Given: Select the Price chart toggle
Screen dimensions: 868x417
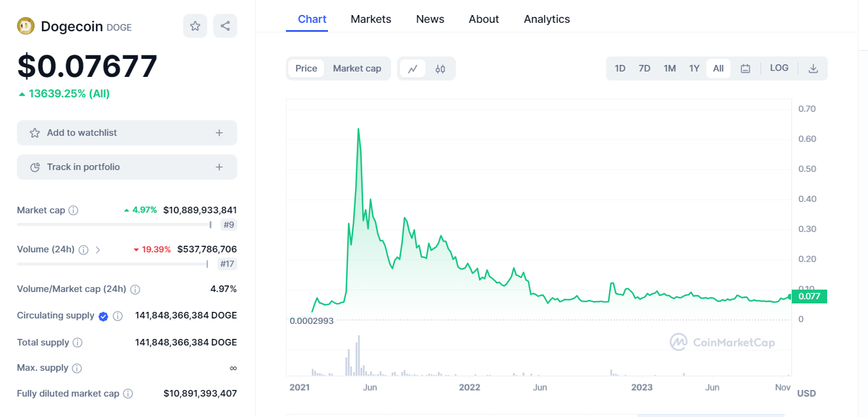Looking at the screenshot, I should pyautogui.click(x=306, y=68).
